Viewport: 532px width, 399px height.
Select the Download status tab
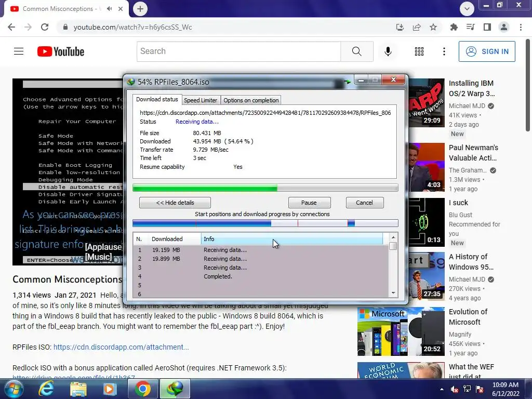[157, 99]
